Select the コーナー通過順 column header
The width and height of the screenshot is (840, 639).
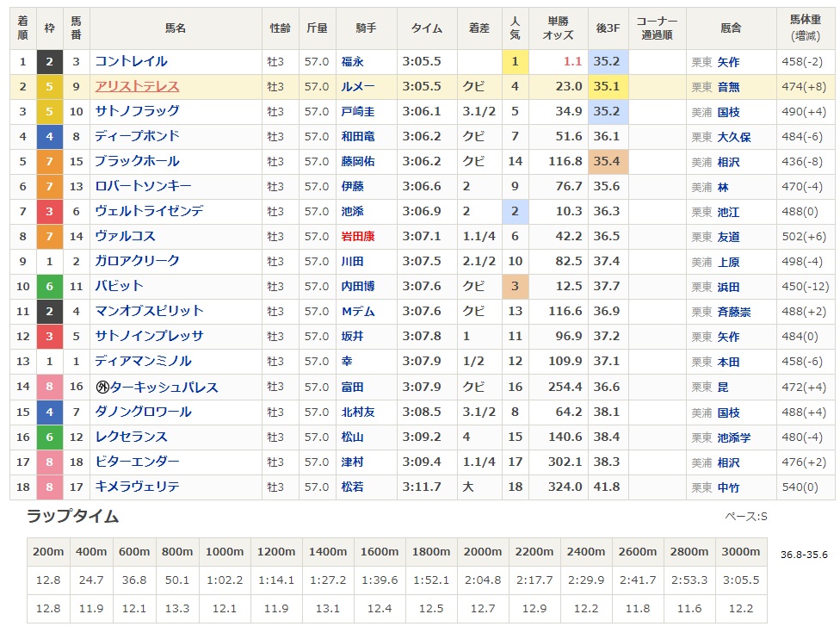click(x=657, y=28)
